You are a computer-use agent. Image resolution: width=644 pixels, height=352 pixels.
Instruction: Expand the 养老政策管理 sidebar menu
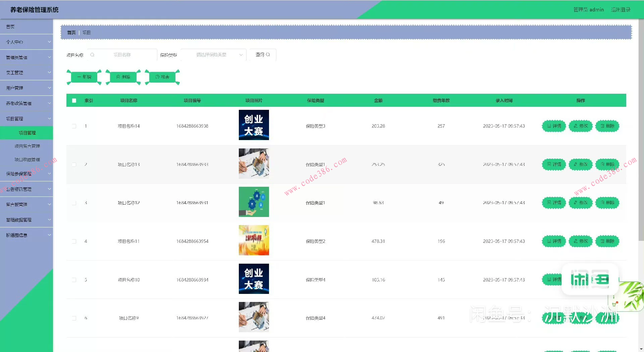pyautogui.click(x=26, y=103)
